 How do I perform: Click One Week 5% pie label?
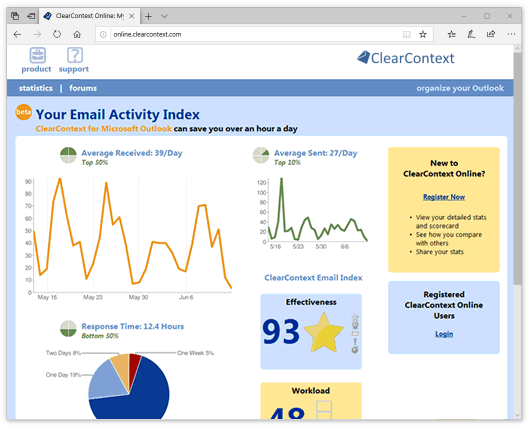195,353
